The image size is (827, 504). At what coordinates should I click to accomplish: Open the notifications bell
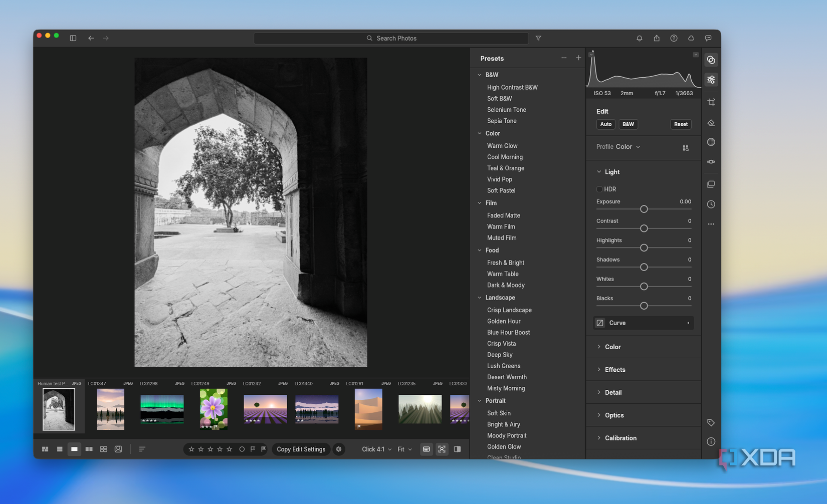[x=640, y=38]
